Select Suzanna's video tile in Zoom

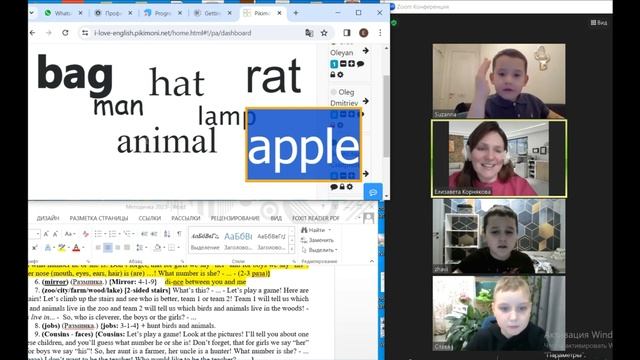tap(499, 81)
